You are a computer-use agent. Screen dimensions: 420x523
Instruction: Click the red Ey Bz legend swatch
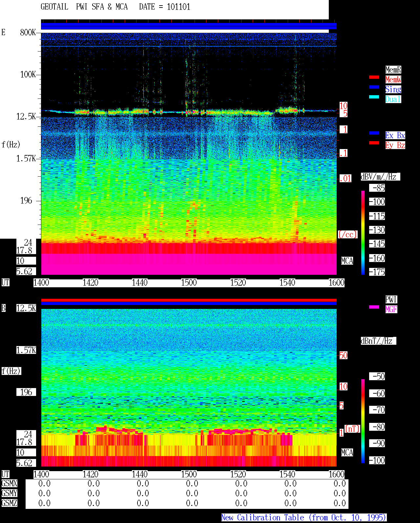(374, 143)
